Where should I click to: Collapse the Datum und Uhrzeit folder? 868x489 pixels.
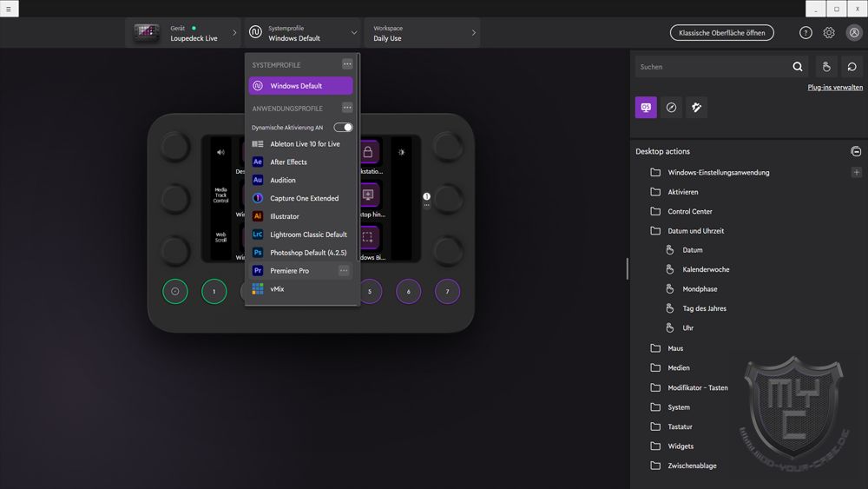pos(687,230)
